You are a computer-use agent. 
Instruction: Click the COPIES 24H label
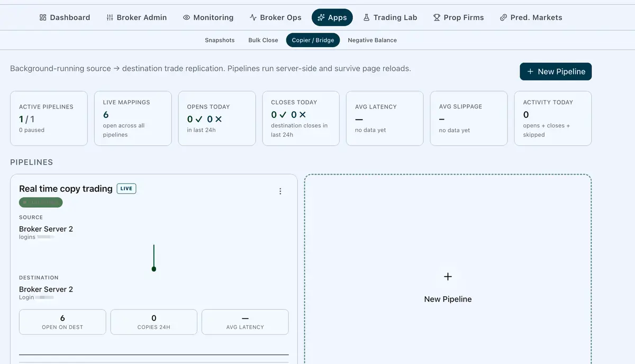[x=154, y=327]
